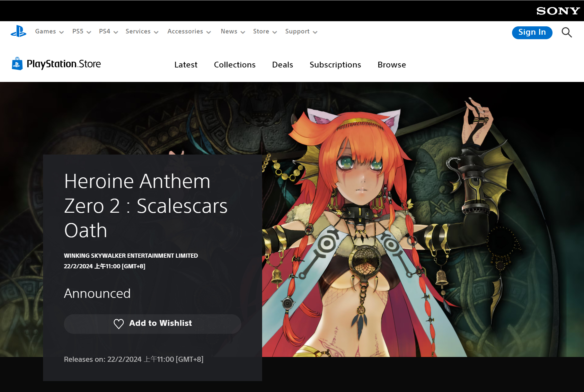Open the Support dropdown
584x392 pixels.
(301, 31)
